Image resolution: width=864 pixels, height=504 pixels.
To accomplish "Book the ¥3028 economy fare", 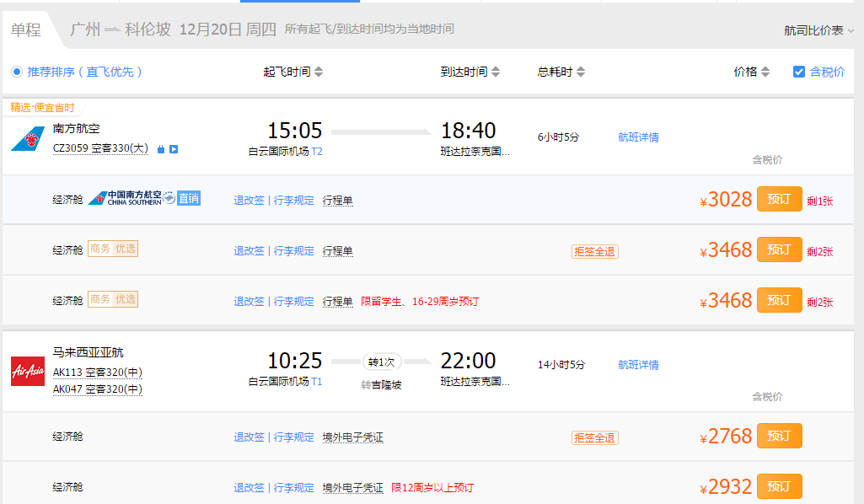I will tap(779, 199).
